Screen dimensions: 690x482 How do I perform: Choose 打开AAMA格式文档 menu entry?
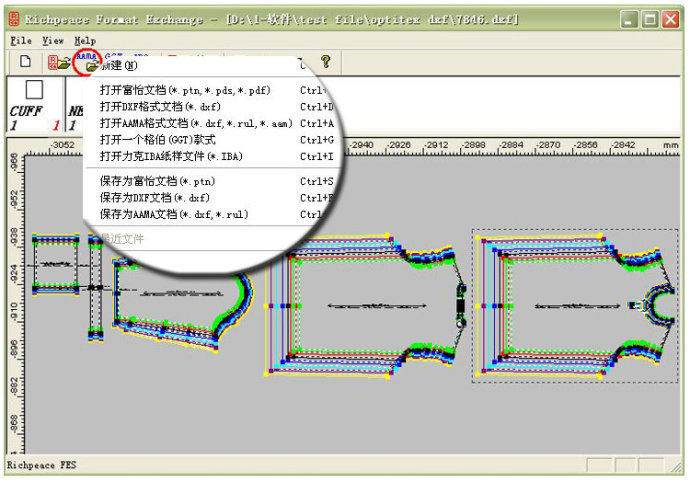(196, 123)
